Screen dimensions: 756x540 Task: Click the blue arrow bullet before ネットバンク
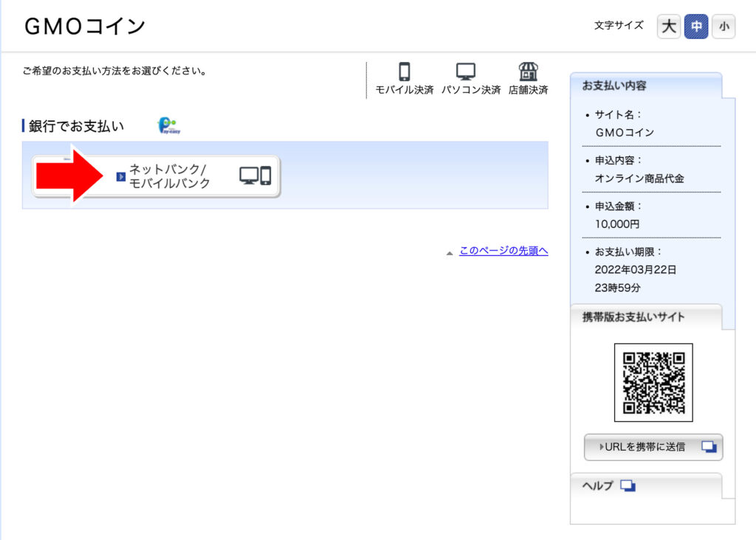tap(121, 177)
